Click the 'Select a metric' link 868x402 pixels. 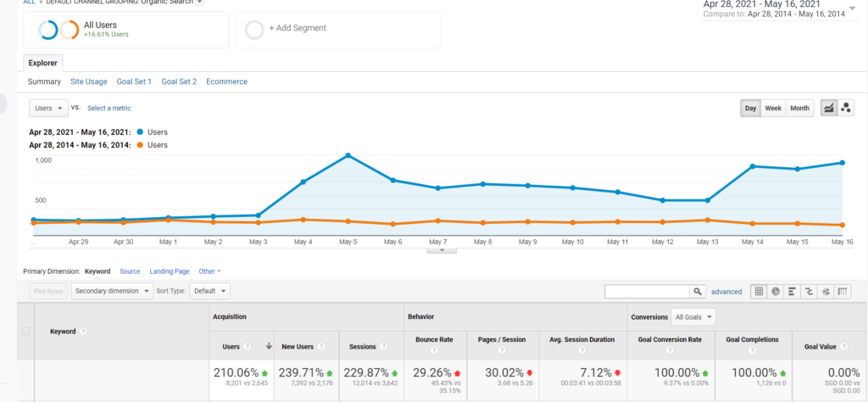tap(109, 108)
